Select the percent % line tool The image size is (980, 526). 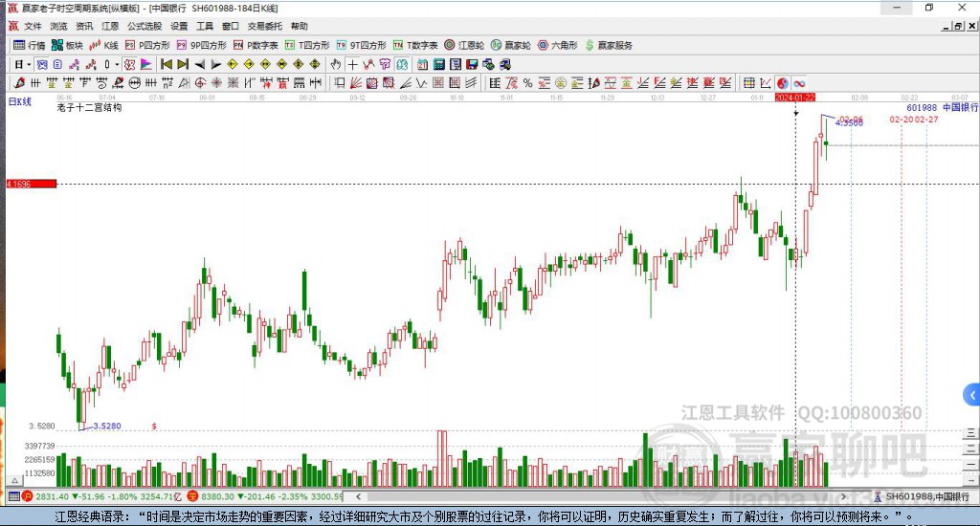point(528,83)
